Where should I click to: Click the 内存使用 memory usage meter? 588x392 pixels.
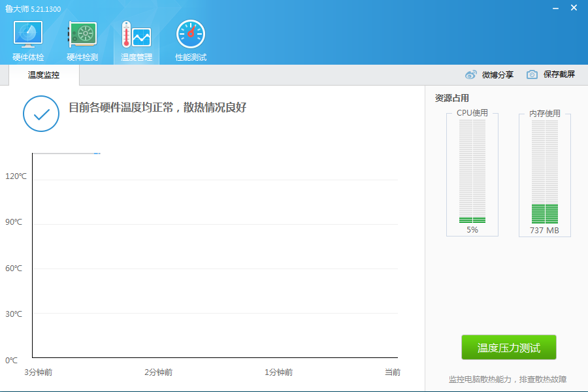point(544,172)
